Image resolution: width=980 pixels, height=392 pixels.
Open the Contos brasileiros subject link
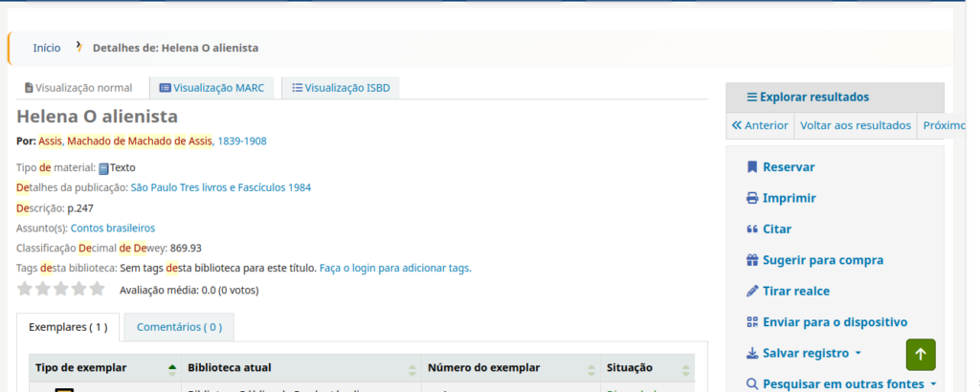coord(113,229)
